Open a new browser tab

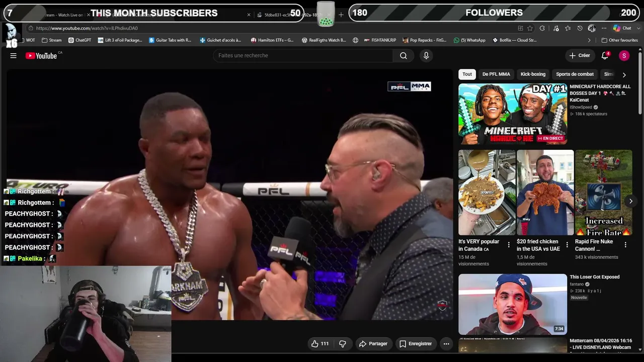[341, 15]
